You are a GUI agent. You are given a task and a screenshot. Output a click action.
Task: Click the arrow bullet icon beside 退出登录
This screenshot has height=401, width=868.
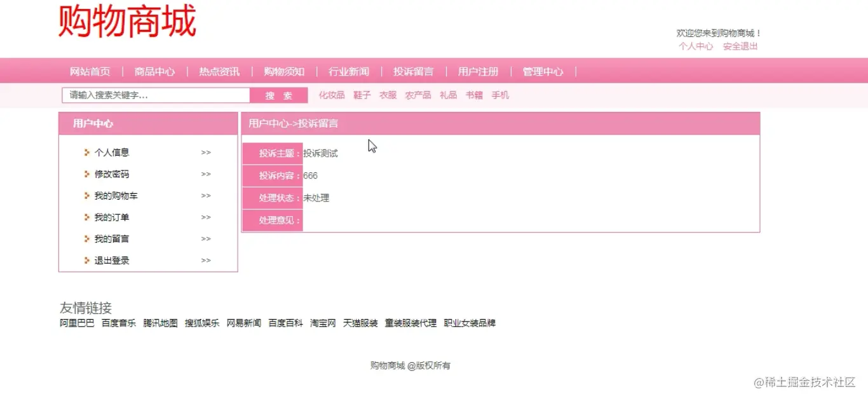(87, 261)
